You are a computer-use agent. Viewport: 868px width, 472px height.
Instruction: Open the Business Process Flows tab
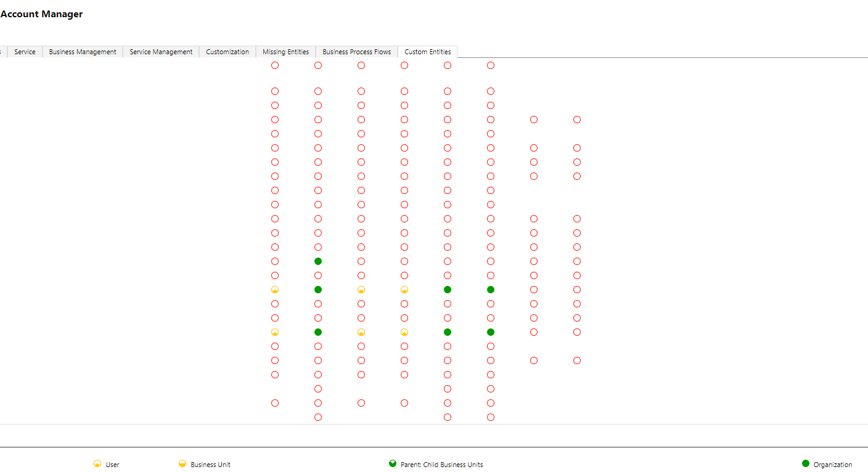356,52
